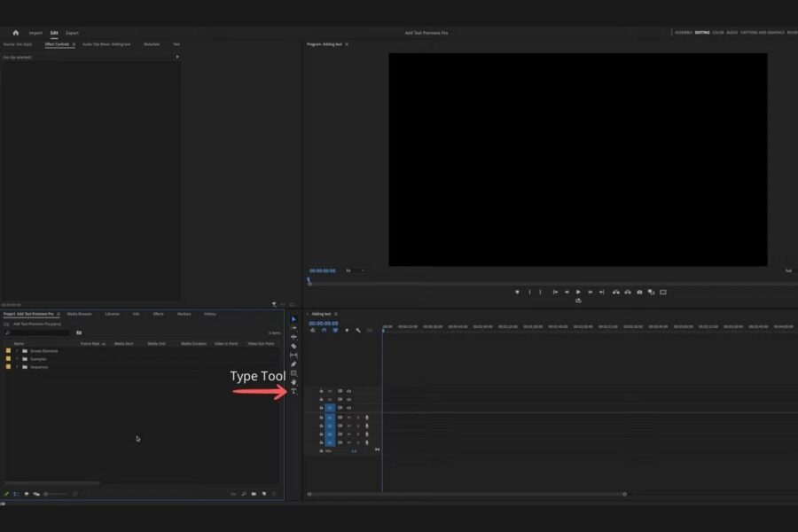This screenshot has height=532, width=798.
Task: Select the Type tool
Action: 293,391
